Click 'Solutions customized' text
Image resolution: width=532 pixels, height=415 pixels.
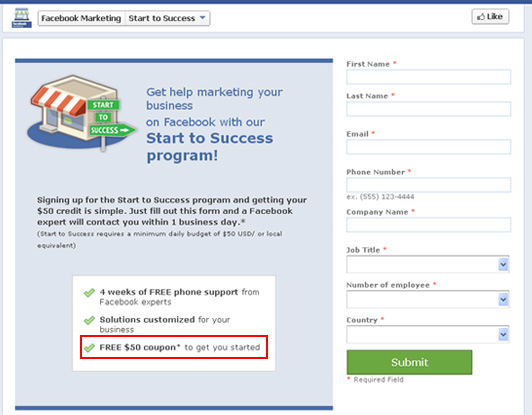tap(147, 320)
